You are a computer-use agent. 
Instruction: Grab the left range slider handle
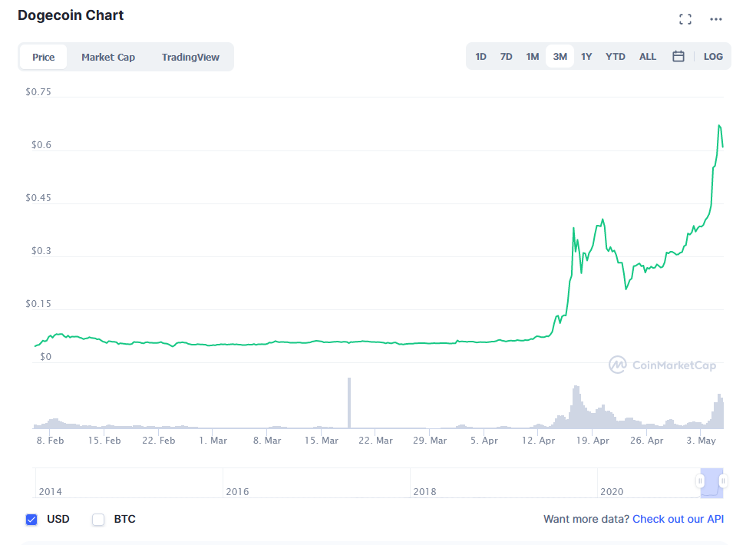pos(700,481)
